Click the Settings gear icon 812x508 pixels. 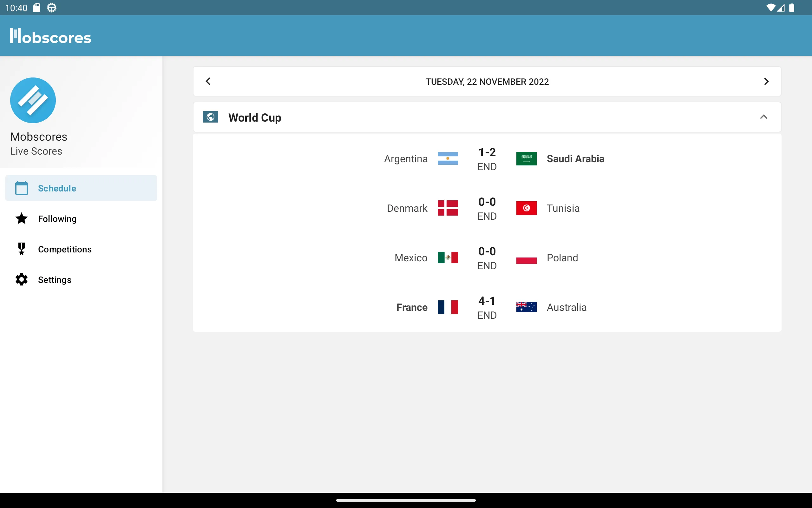22,279
